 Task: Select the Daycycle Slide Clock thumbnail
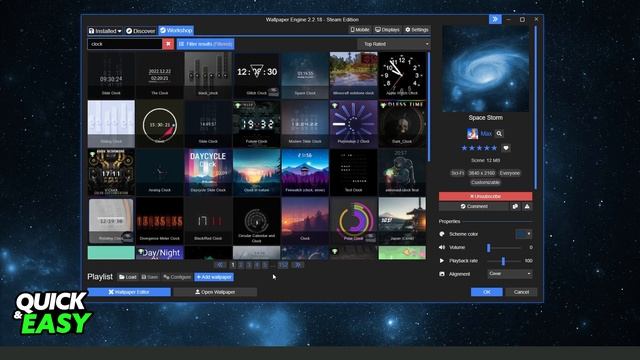pyautogui.click(x=208, y=172)
